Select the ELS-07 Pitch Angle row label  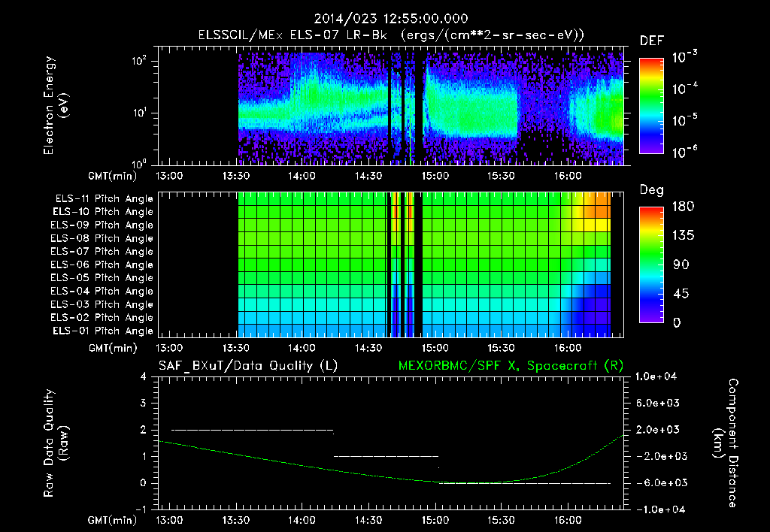pyautogui.click(x=102, y=251)
